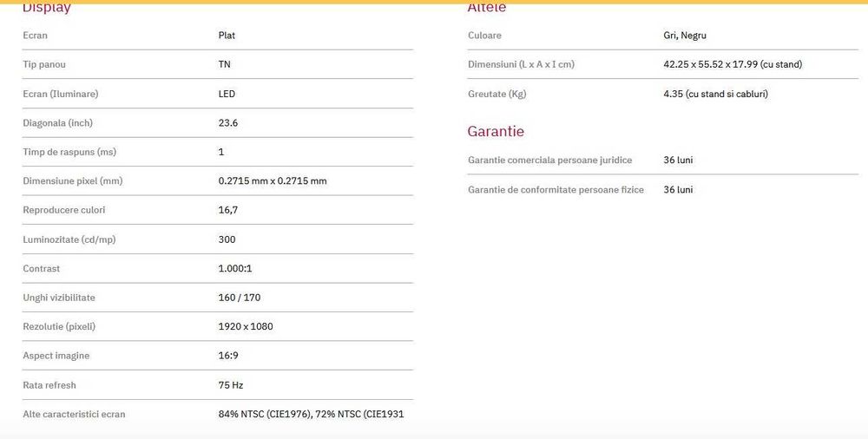Select the '84% NTSC (CIE1976)' value text
This screenshot has height=439, width=868.
tap(266, 414)
